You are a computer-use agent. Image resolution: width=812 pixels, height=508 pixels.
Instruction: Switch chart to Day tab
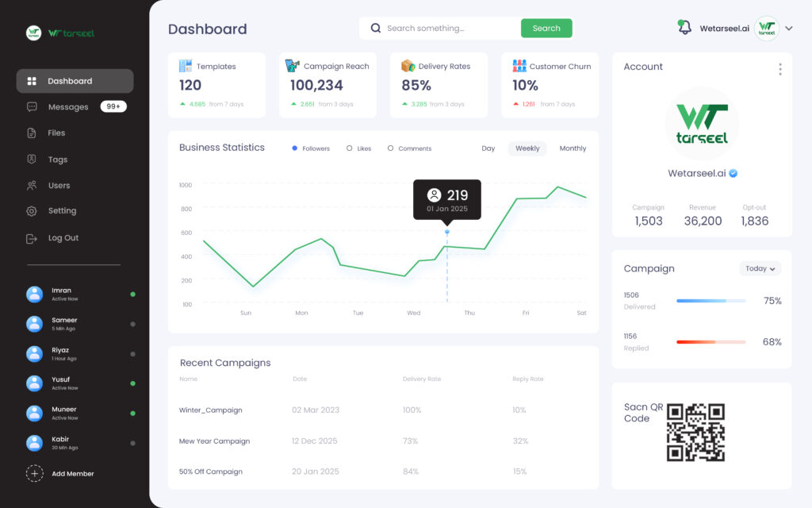click(488, 148)
